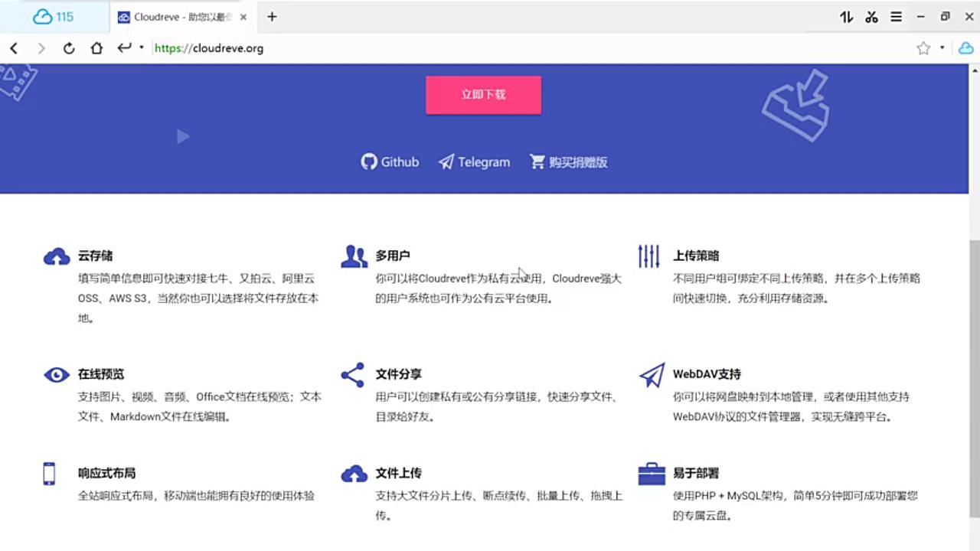Go back with the browser back arrow
The height and width of the screenshot is (551, 980).
click(14, 48)
